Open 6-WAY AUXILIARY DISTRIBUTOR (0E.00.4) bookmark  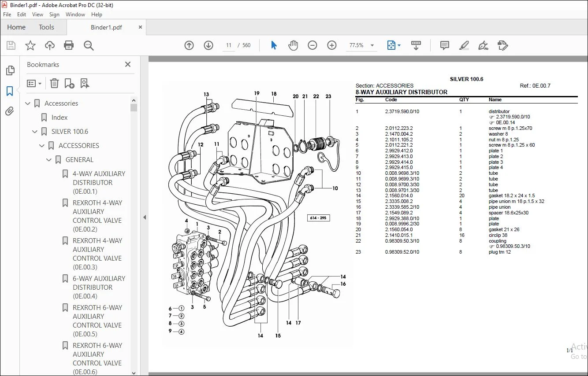[99, 288]
